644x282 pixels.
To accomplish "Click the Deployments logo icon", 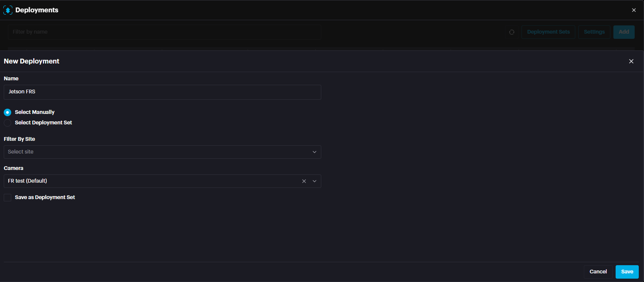I will click(x=8, y=10).
